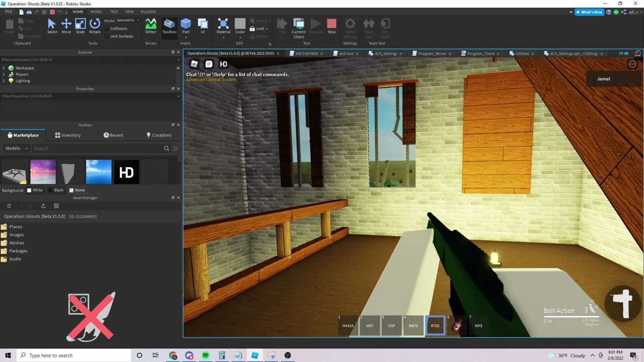The width and height of the screenshot is (644, 362).
Task: Choose the Select tool in the ribbon
Action: point(52,26)
